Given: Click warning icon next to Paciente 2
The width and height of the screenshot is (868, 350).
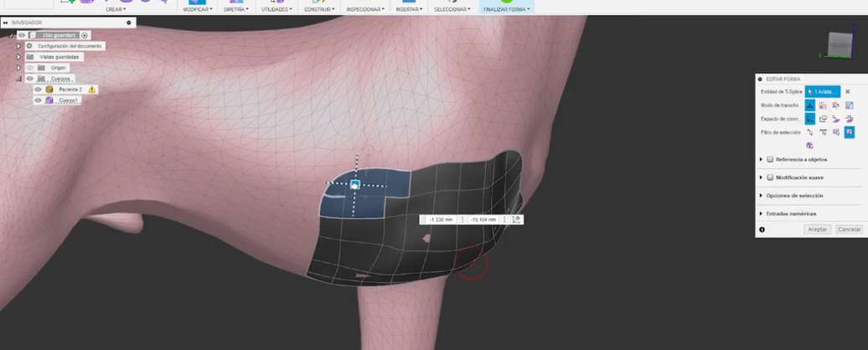Looking at the screenshot, I should [92, 89].
